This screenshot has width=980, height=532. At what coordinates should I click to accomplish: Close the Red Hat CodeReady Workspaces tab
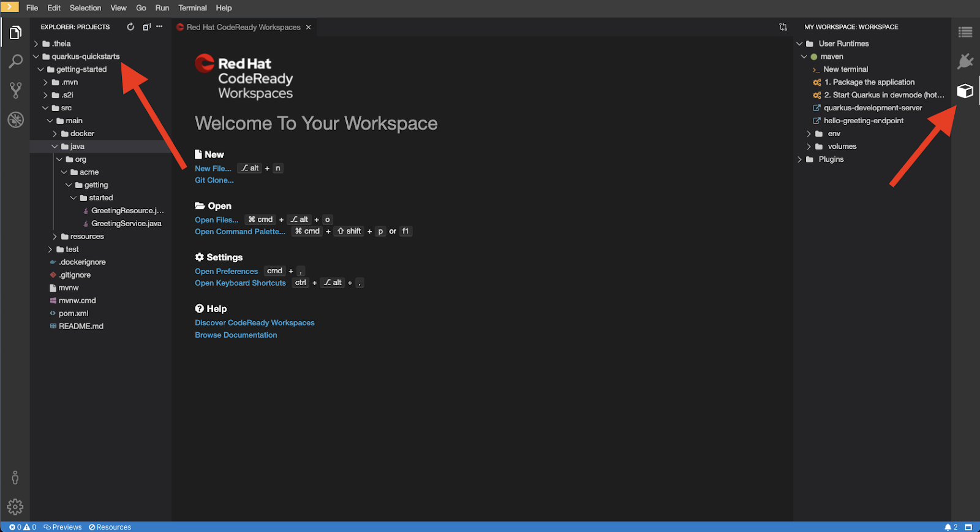pos(309,27)
